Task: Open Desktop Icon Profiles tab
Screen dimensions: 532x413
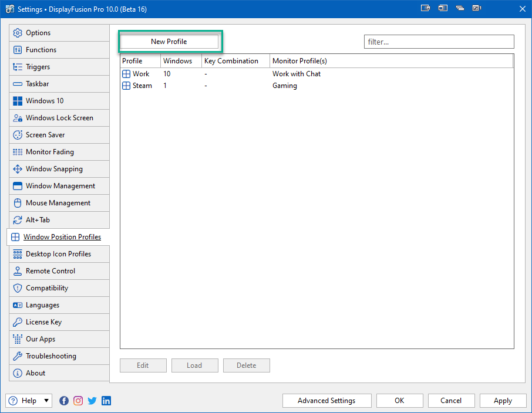Action: pyautogui.click(x=59, y=254)
